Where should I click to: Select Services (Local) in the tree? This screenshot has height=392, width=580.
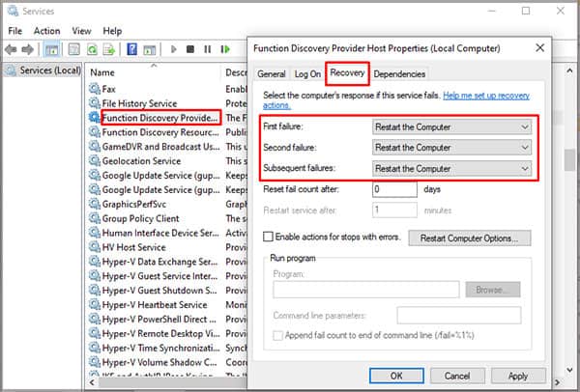tap(43, 70)
